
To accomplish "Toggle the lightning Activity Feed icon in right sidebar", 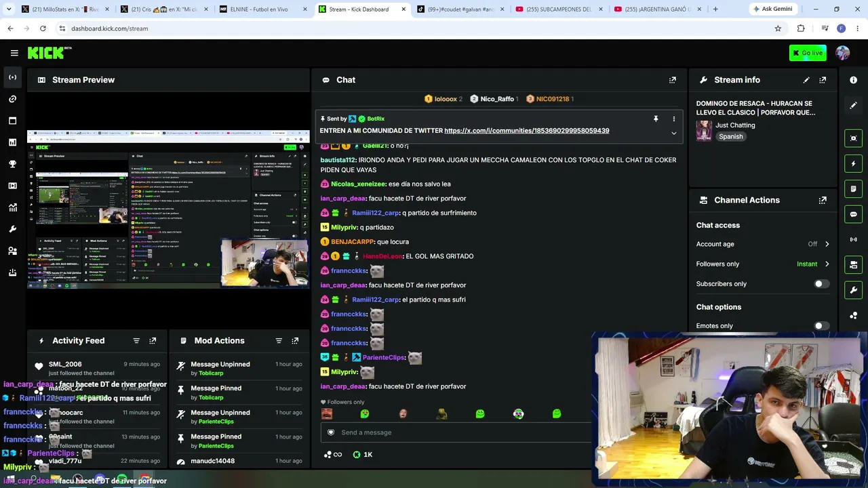I will click(x=853, y=163).
